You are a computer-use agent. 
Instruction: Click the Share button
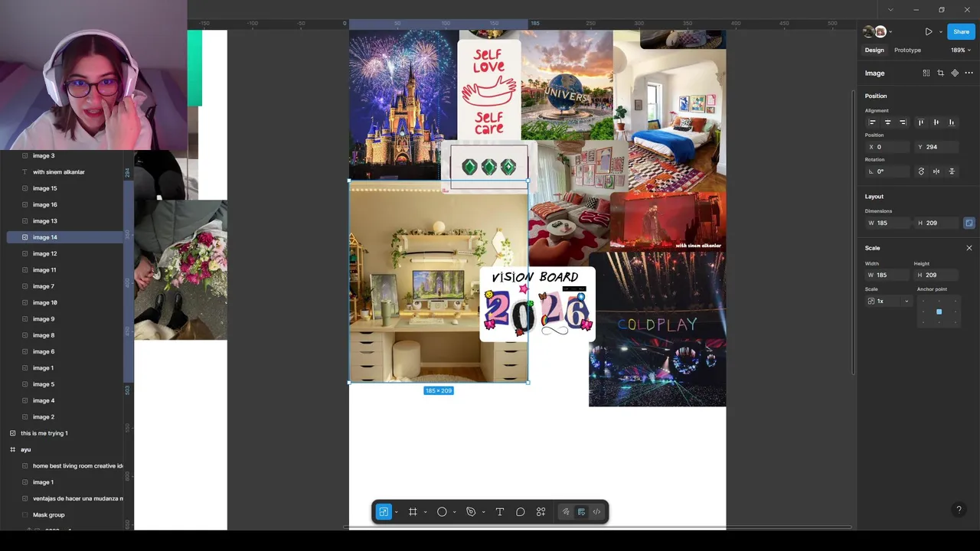point(961,31)
